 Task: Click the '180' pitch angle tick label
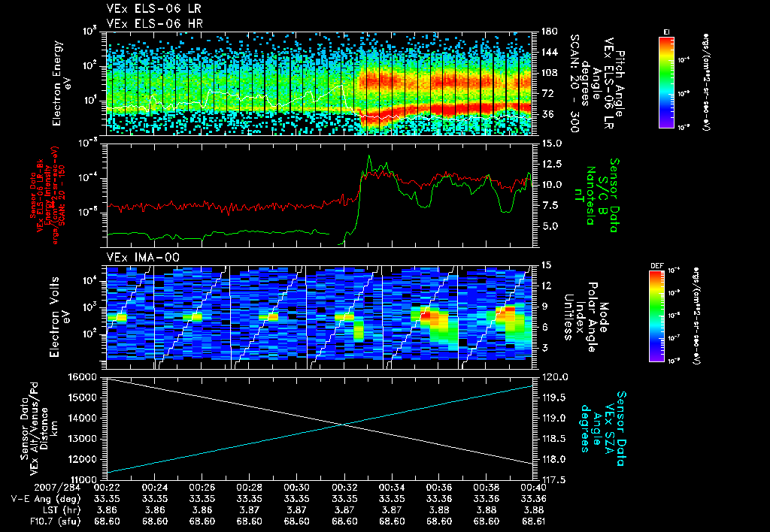tap(549, 32)
